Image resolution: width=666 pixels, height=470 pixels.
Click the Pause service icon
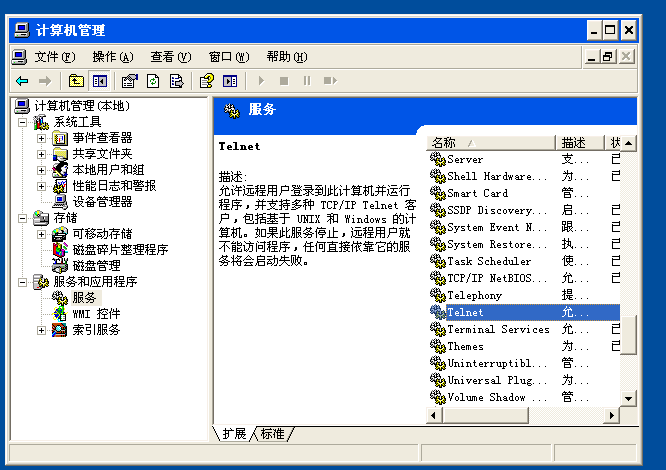[307, 81]
